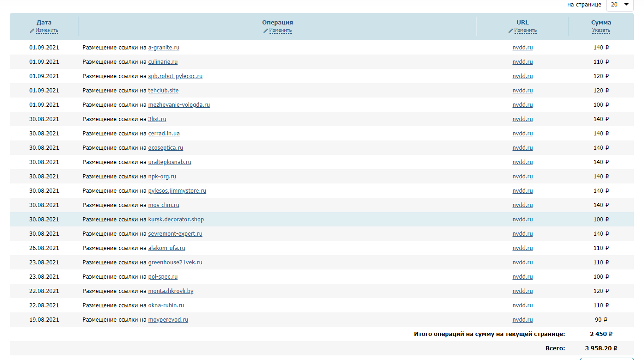Image resolution: width=644 pixels, height=360 pixels.
Task: Click the pencil icon under the Дата header
Action: (32, 31)
